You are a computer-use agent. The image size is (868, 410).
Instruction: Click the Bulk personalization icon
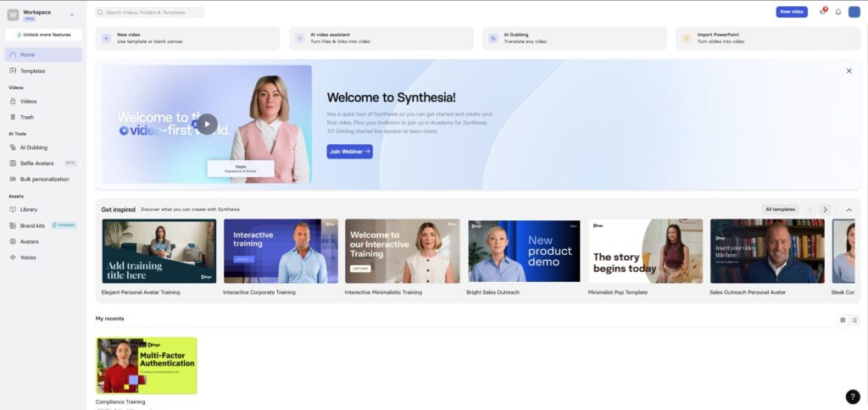(13, 180)
